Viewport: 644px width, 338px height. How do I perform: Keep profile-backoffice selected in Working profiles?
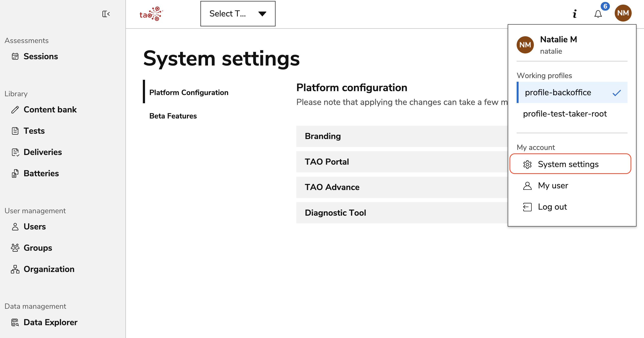click(558, 92)
